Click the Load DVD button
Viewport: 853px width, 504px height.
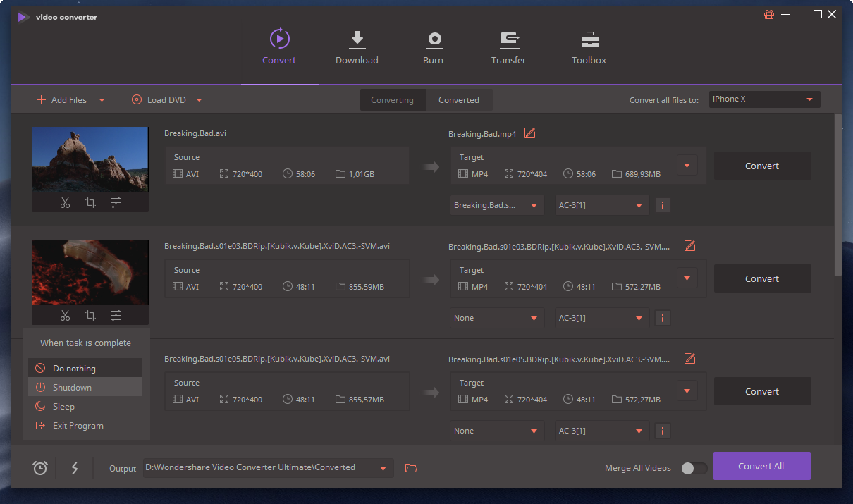point(159,100)
